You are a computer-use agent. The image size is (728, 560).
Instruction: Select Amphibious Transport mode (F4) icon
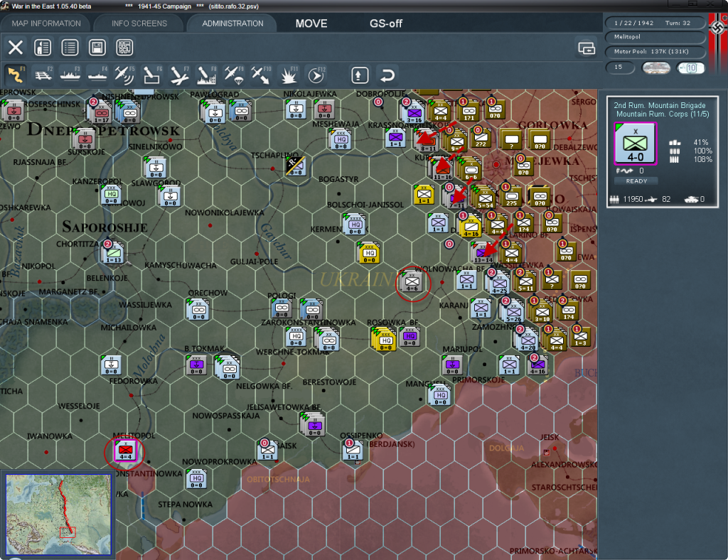pos(97,75)
